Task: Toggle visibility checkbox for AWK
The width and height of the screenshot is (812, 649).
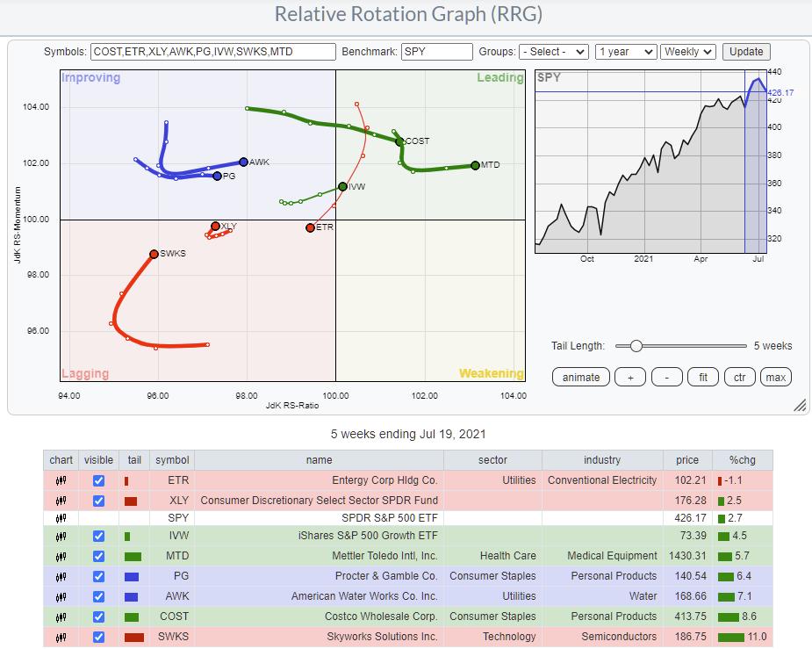Action: point(98,596)
